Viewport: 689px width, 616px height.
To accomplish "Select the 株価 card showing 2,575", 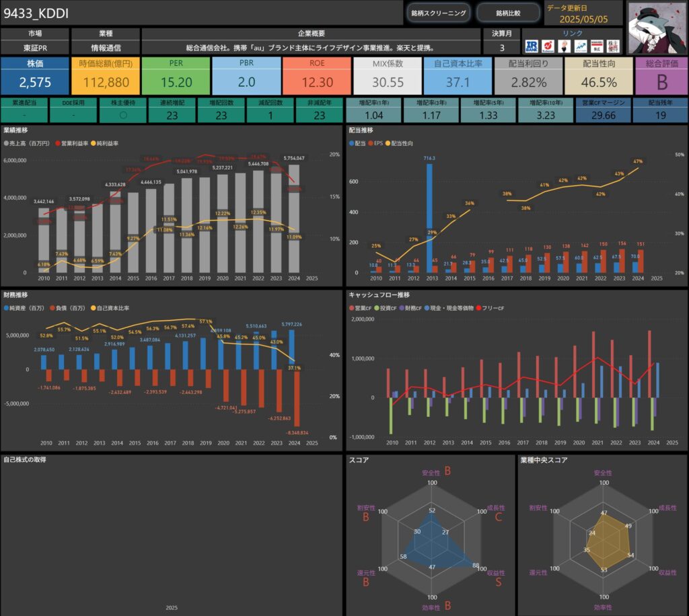I will [35, 76].
